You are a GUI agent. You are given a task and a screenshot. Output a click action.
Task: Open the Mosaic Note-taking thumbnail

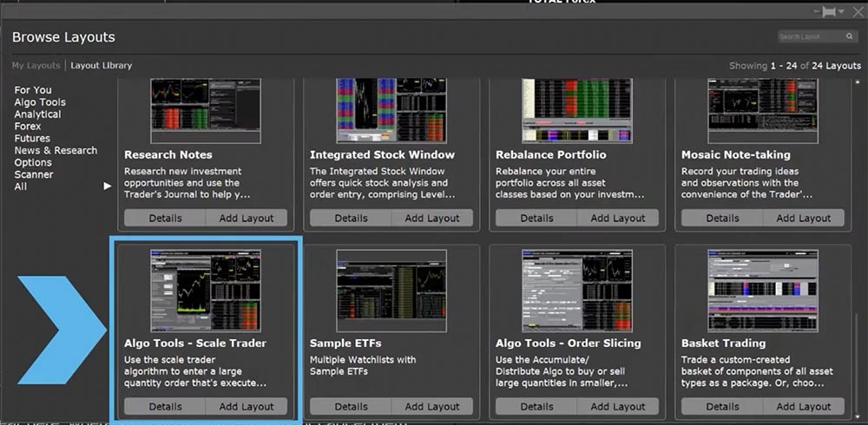point(763,111)
